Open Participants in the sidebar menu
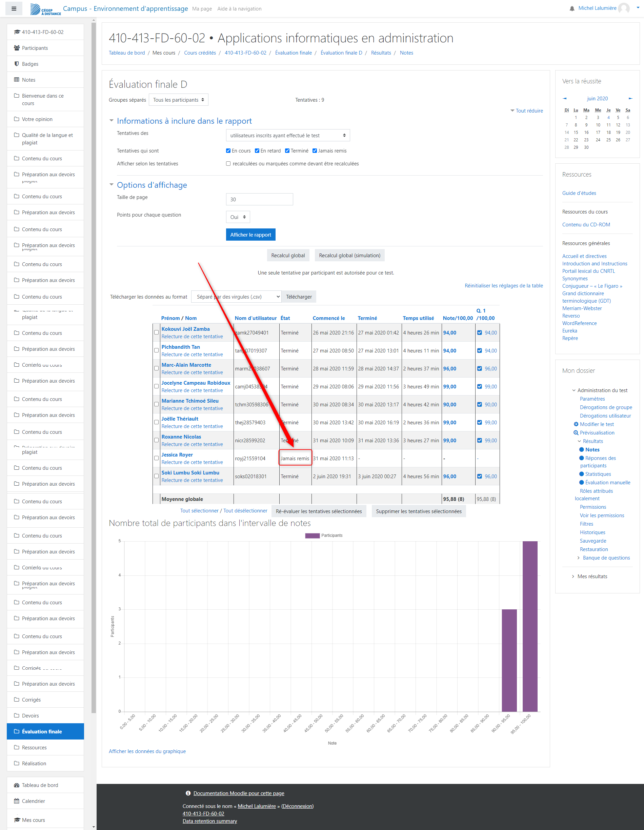The image size is (644, 830). tap(35, 48)
